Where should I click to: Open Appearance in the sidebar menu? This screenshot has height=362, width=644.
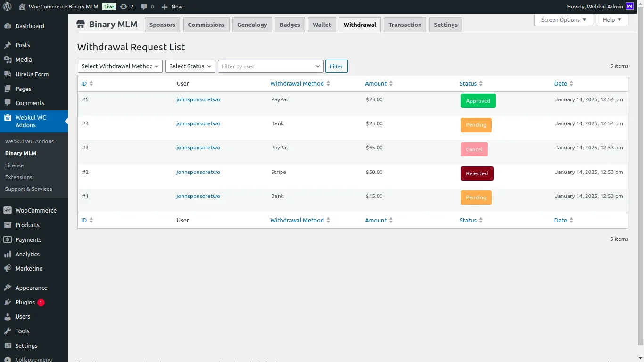pos(31,288)
